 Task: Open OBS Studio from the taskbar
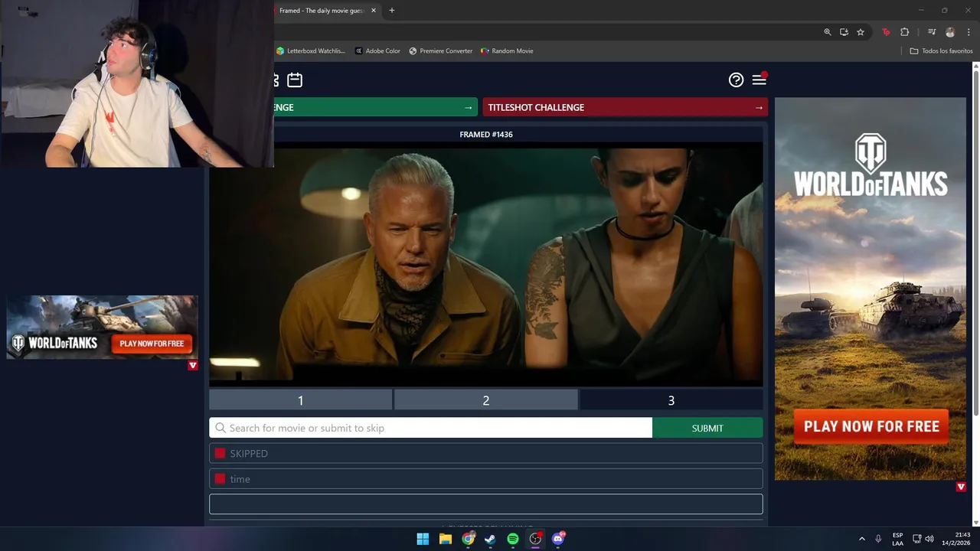pos(535,539)
